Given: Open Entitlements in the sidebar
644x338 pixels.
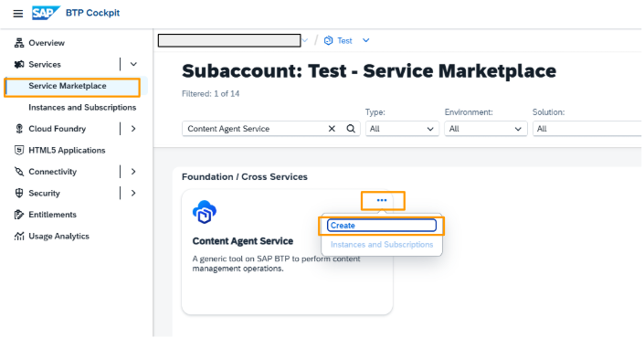Looking at the screenshot, I should pos(52,215).
